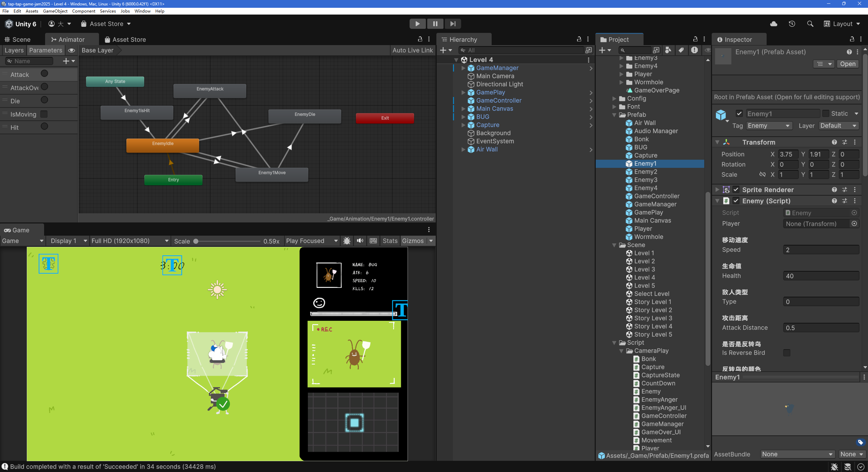Toggle Animator parameters eye visibility icon

point(71,50)
